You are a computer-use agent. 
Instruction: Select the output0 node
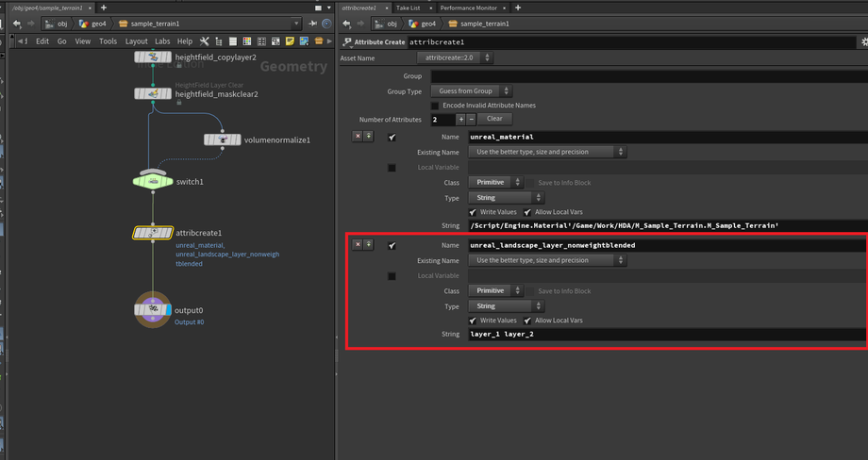coord(153,310)
